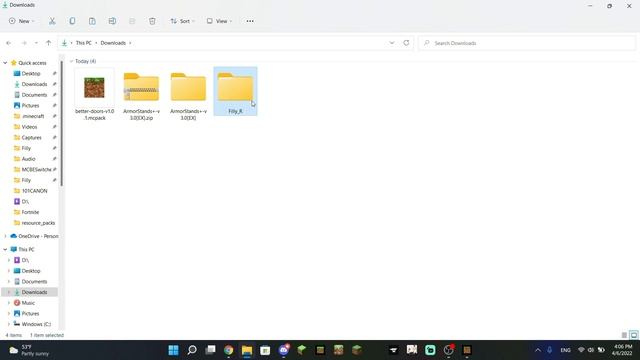
Task: Open the Fortnite folder in sidebar
Action: (x=30, y=212)
